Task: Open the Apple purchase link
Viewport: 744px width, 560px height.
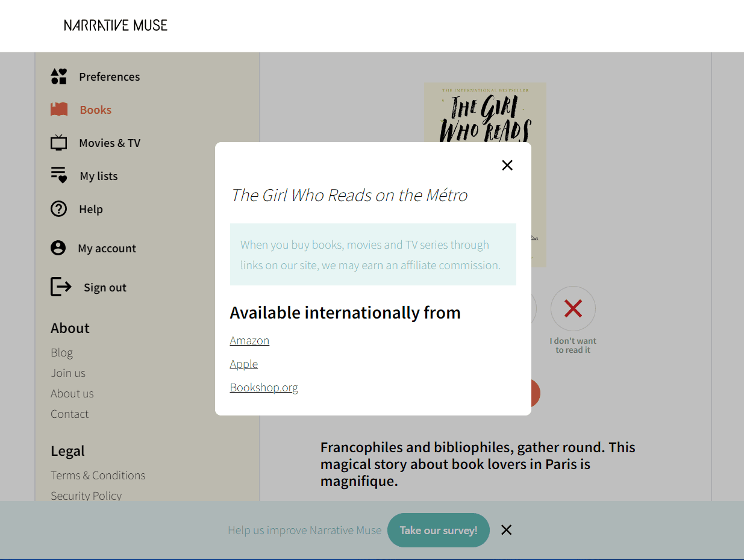Action: pos(244,364)
